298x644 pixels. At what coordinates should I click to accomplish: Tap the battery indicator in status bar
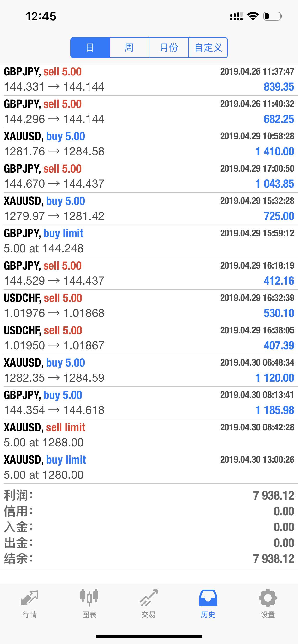pyautogui.click(x=273, y=16)
